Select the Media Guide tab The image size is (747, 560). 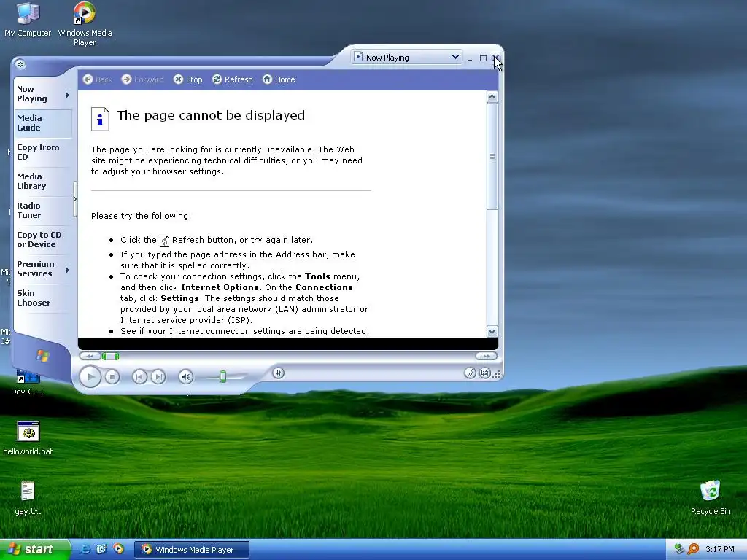coord(43,122)
